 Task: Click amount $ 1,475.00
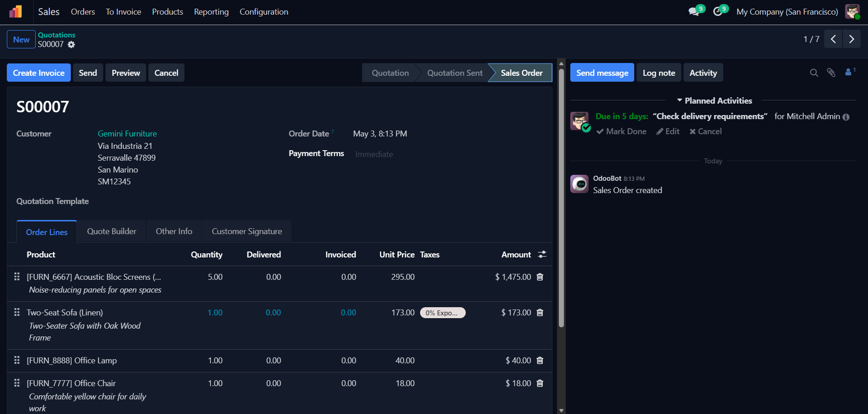(513, 277)
